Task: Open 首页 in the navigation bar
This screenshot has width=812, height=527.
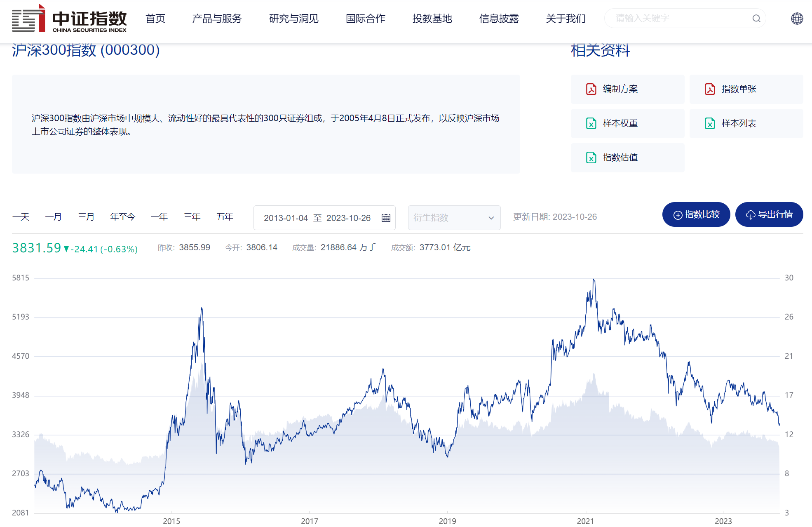Action: click(155, 19)
